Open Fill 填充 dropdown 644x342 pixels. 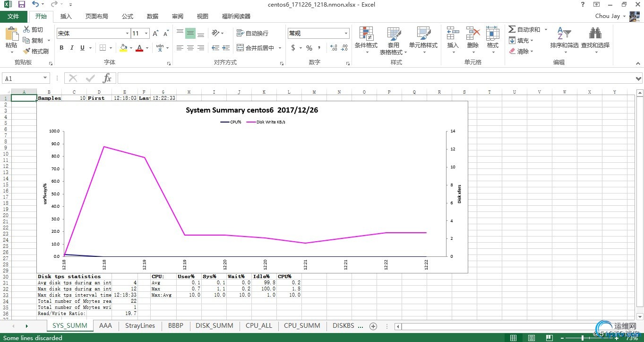[522, 40]
